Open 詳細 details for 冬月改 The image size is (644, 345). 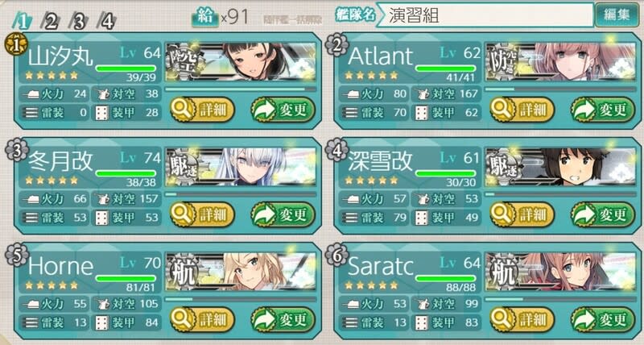coord(202,214)
